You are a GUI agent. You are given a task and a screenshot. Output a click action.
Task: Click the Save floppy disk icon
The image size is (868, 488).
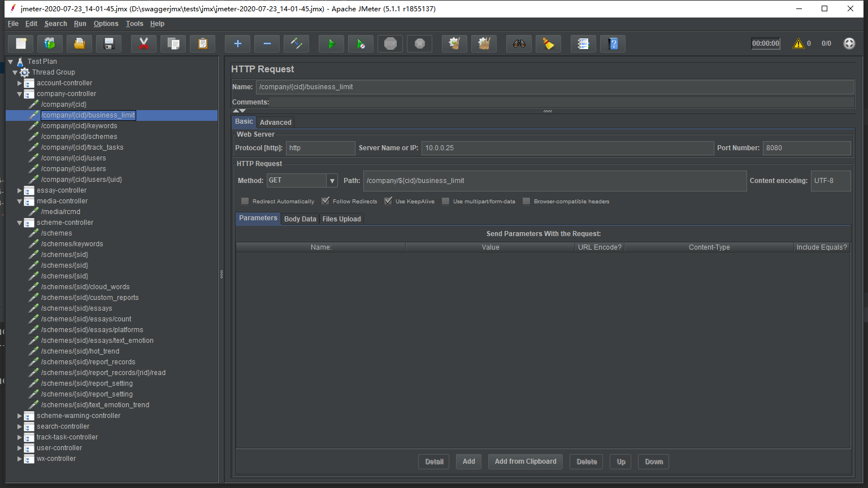tap(109, 43)
